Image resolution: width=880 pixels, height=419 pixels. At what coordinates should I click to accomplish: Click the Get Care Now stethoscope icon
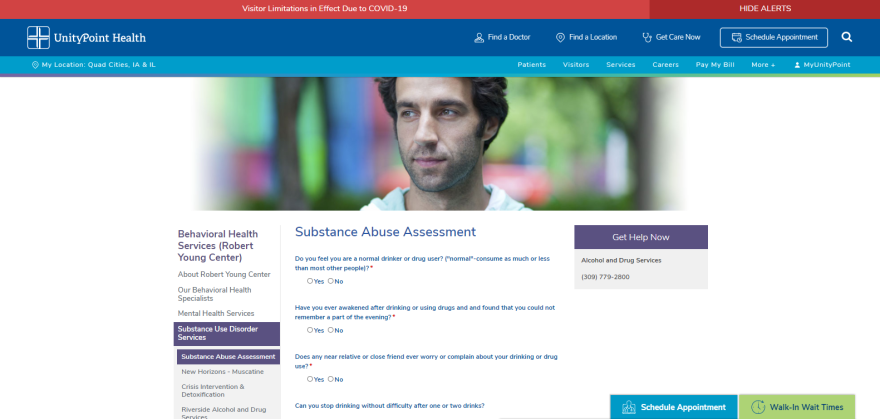click(647, 38)
